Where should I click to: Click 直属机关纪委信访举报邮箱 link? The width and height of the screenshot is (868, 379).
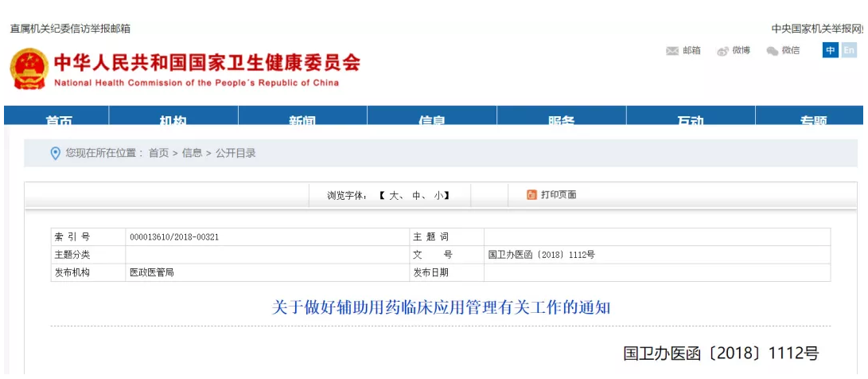click(70, 29)
